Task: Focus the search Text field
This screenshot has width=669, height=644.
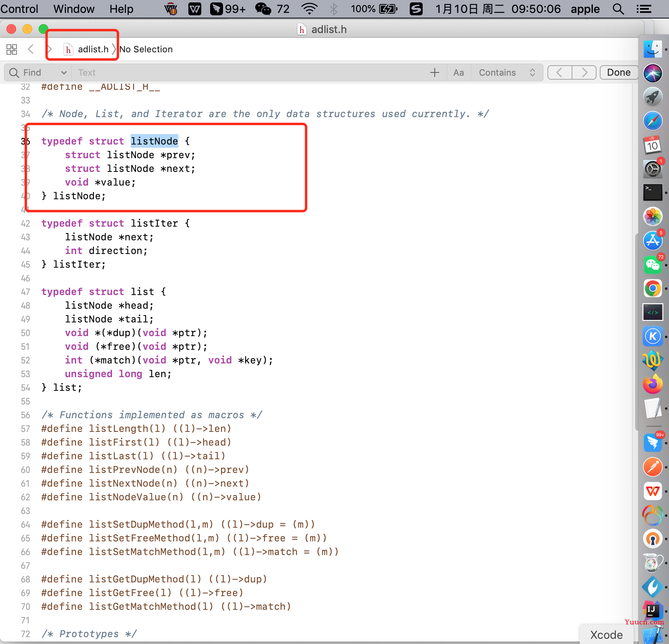Action: point(250,72)
